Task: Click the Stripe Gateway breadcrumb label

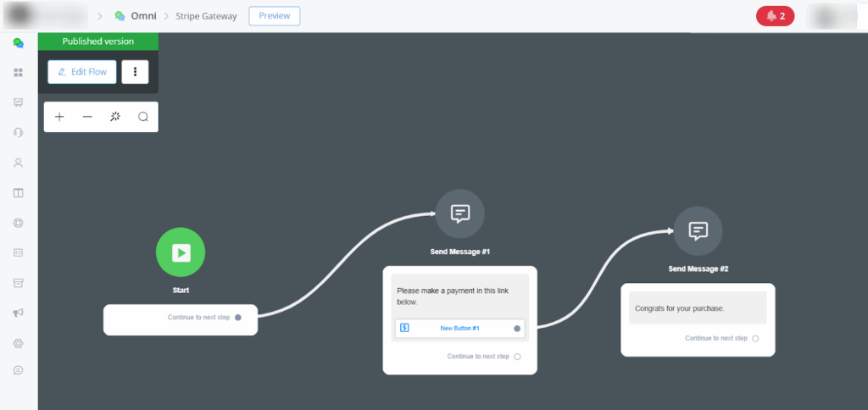Action: pos(206,16)
